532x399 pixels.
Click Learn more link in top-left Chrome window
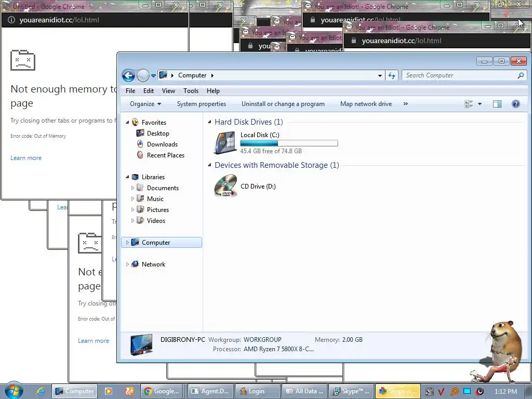26,158
